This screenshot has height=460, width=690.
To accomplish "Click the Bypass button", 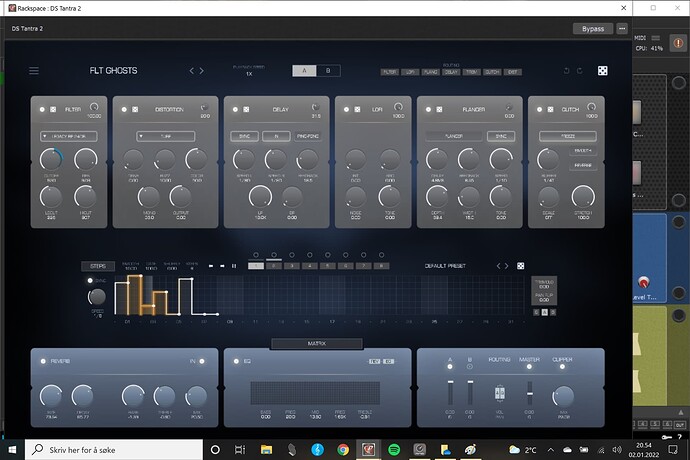I will [593, 29].
